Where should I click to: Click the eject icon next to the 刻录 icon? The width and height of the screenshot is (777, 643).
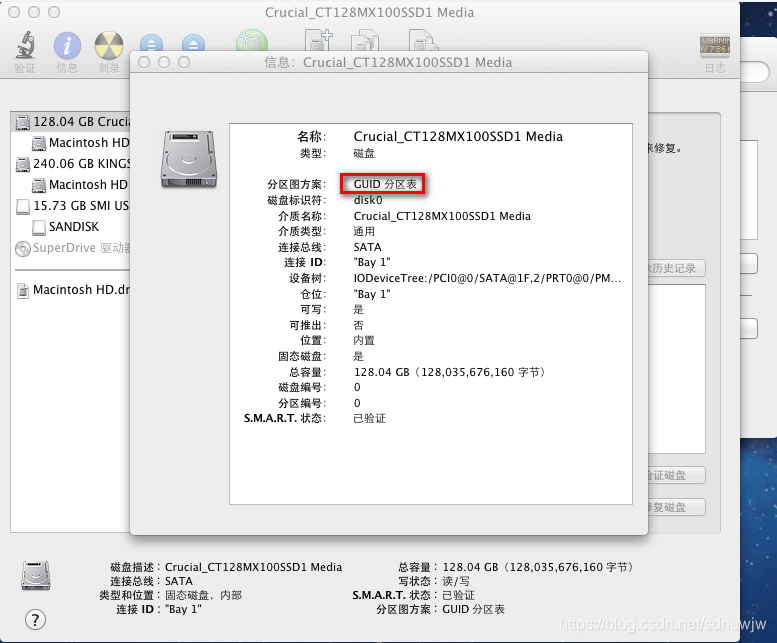tap(151, 43)
